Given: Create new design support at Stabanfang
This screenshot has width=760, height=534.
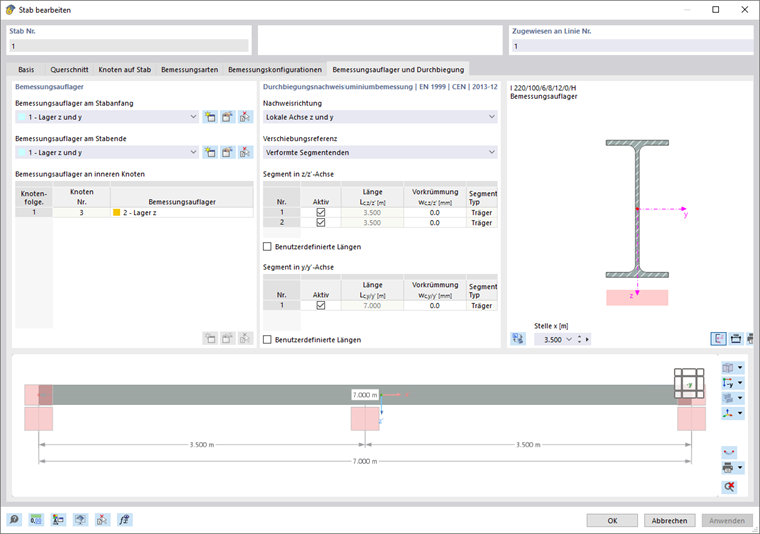Looking at the screenshot, I should click(209, 117).
